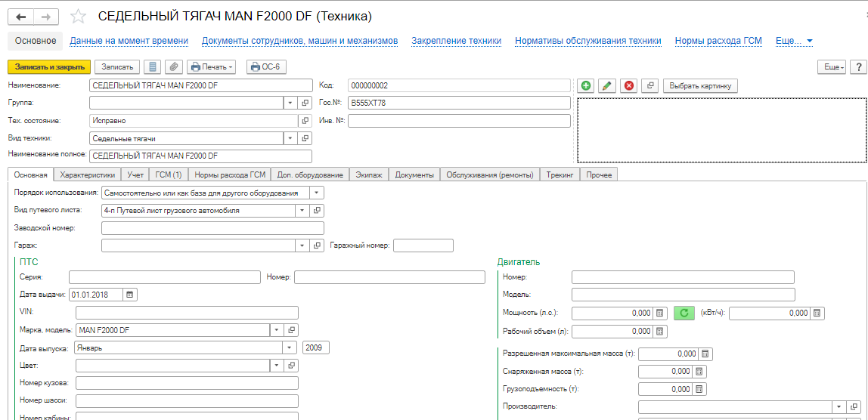Click the green refresh power conversion button

tap(684, 313)
